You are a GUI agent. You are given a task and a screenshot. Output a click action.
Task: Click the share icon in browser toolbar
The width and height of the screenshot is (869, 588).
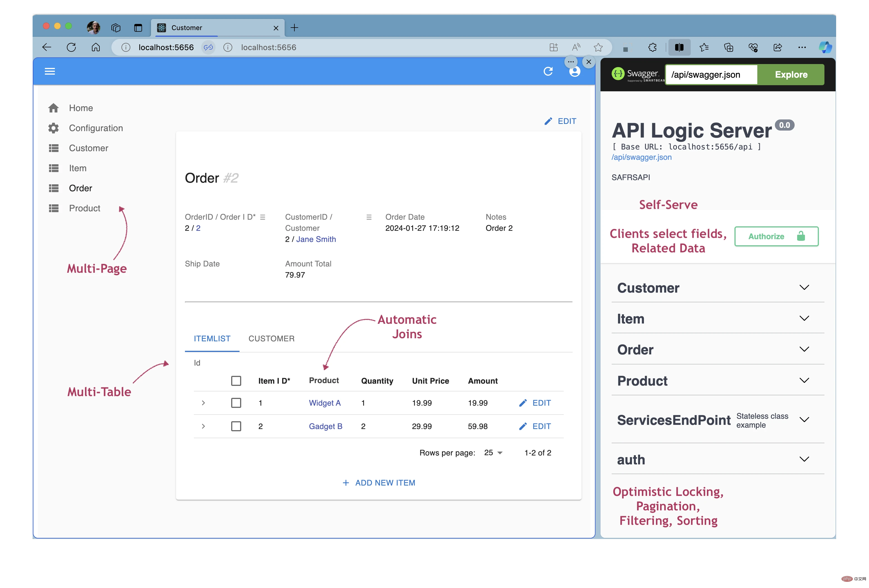pos(778,48)
